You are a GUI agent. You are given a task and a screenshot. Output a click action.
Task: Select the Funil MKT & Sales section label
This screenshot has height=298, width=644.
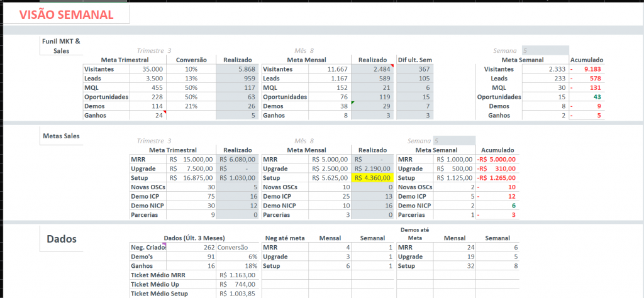(61, 45)
